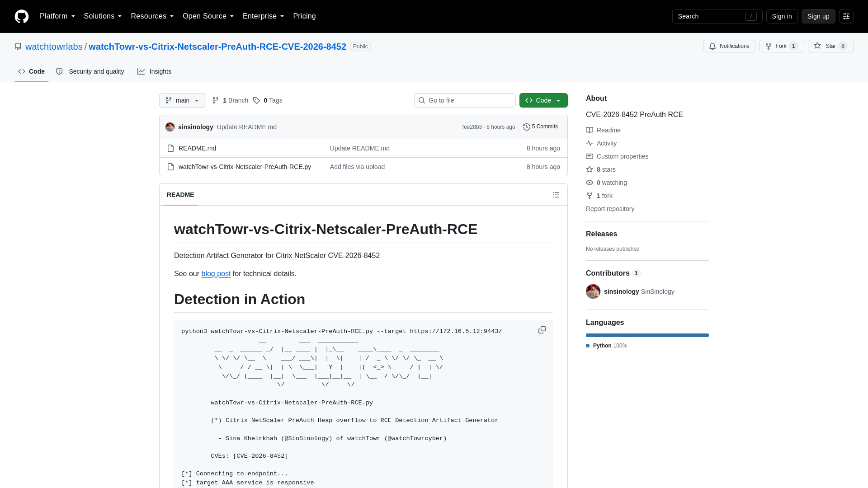
Task: Open commit hash fee28b3
Action: (x=472, y=127)
